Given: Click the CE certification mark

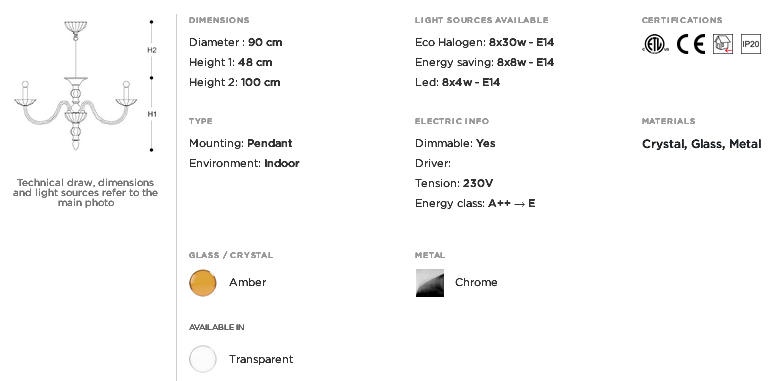Looking at the screenshot, I should pyautogui.click(x=691, y=44).
